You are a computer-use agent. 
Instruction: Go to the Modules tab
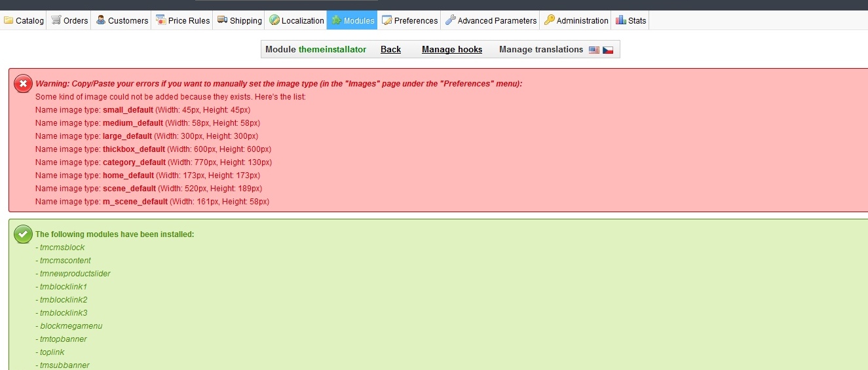[352, 20]
